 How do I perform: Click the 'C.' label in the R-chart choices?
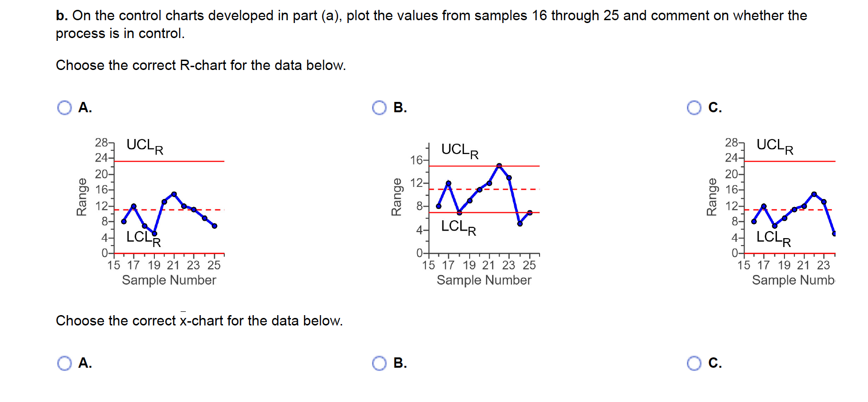715,108
